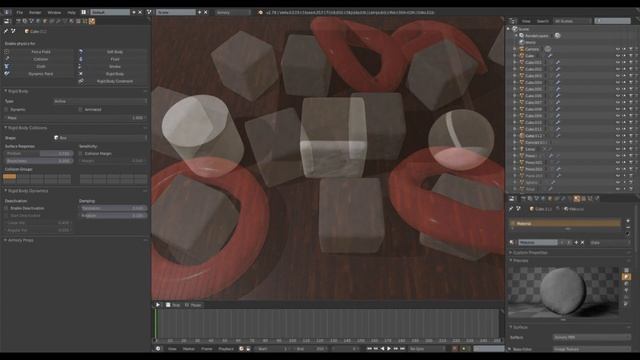Select the Material slot in material list
The image size is (640, 360).
pyautogui.click(x=566, y=223)
